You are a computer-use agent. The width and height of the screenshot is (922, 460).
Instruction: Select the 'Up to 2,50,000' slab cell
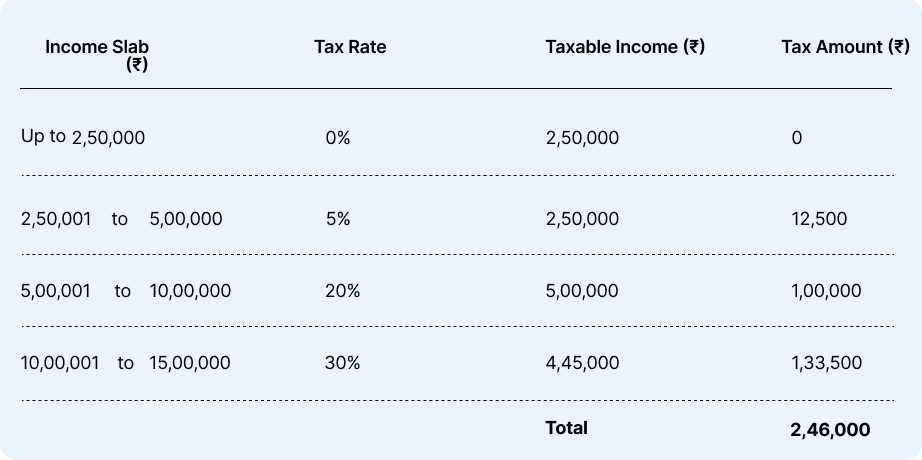[x=83, y=137]
